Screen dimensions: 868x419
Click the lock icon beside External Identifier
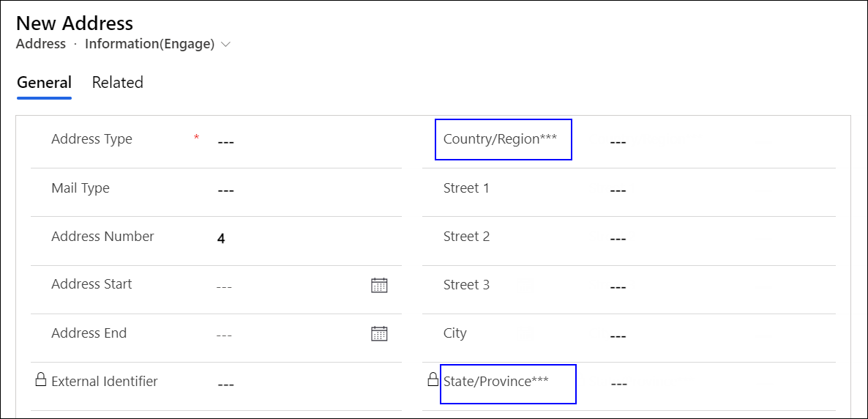point(41,380)
